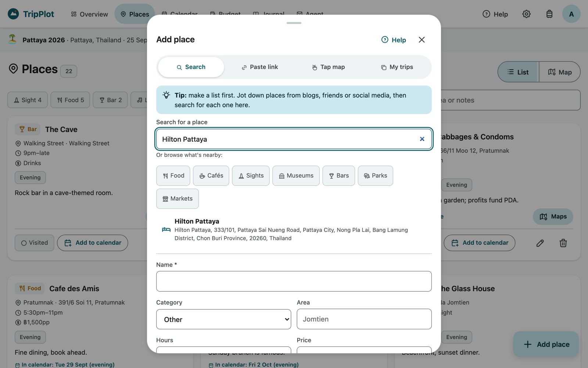Image resolution: width=588 pixels, height=368 pixels.
Task: Filter places by Food 5
Action: click(x=70, y=100)
